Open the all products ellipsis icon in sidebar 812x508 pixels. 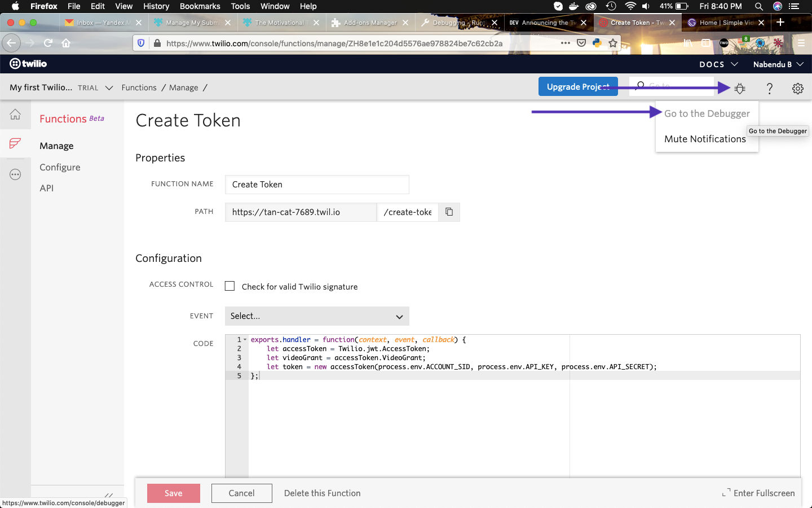[x=15, y=174]
